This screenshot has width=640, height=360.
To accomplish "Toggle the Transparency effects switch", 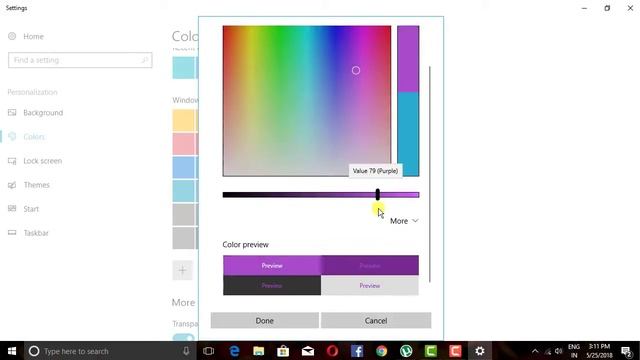I will point(184,338).
